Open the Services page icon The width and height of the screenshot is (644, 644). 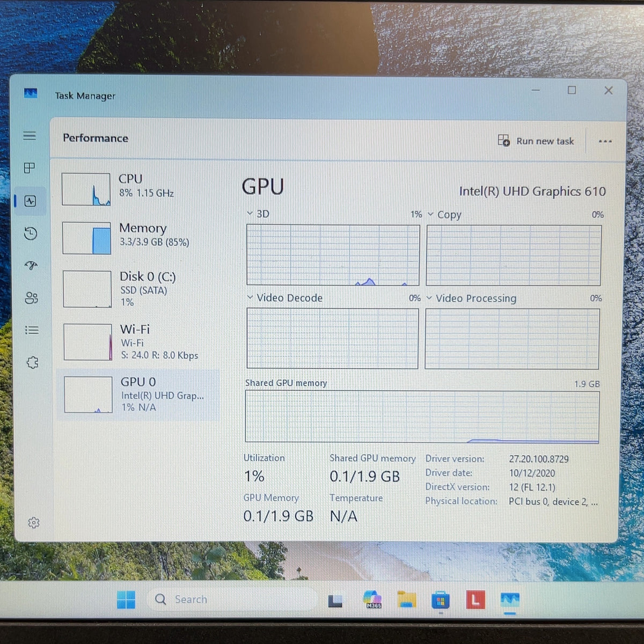[33, 362]
